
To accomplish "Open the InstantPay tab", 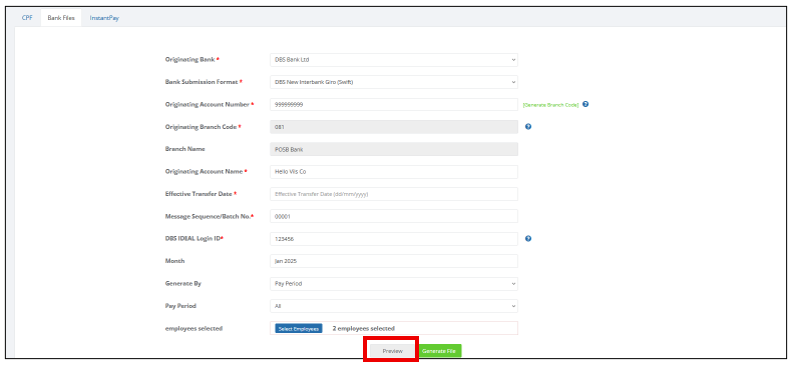I will pyautogui.click(x=104, y=18).
